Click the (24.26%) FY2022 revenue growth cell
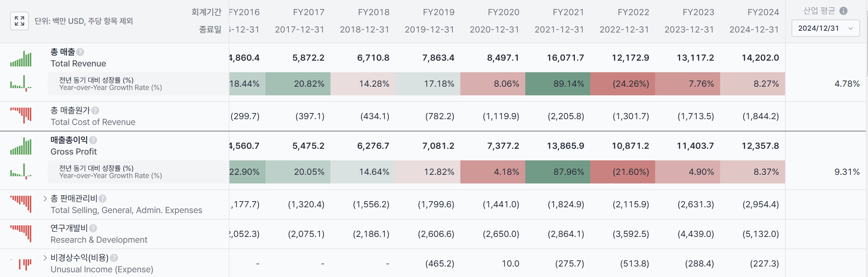Image resolution: width=868 pixels, height=277 pixels. pos(623,84)
